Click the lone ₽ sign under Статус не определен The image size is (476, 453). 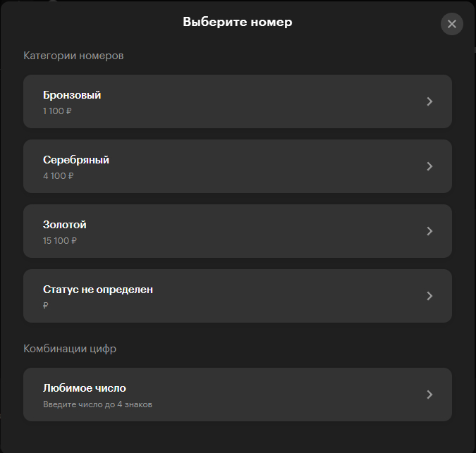(46, 306)
